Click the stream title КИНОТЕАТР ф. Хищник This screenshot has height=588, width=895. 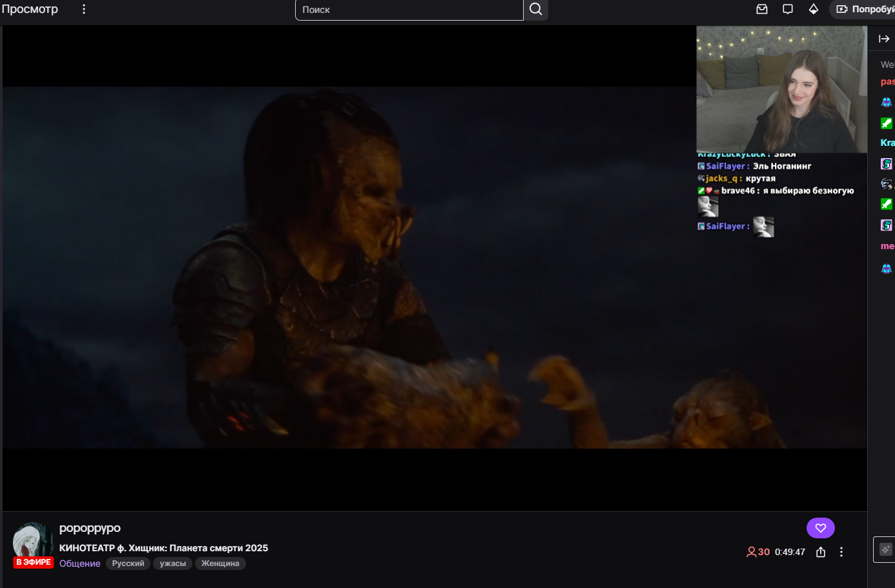click(163, 548)
